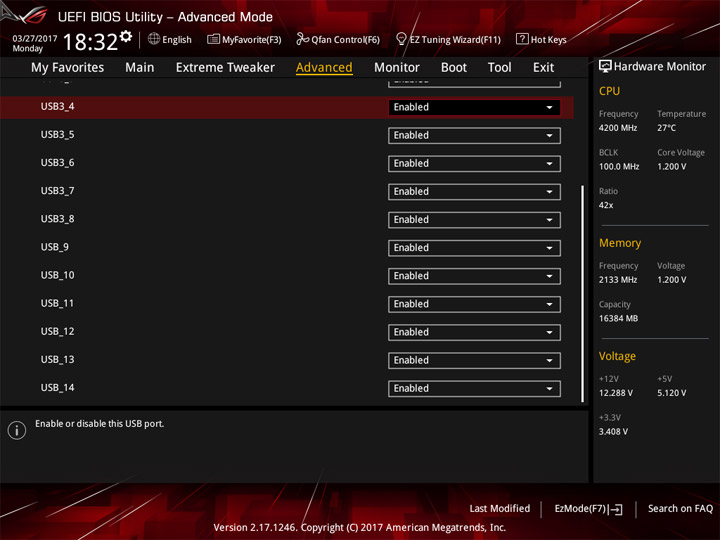Select the Advanced tab

click(324, 68)
